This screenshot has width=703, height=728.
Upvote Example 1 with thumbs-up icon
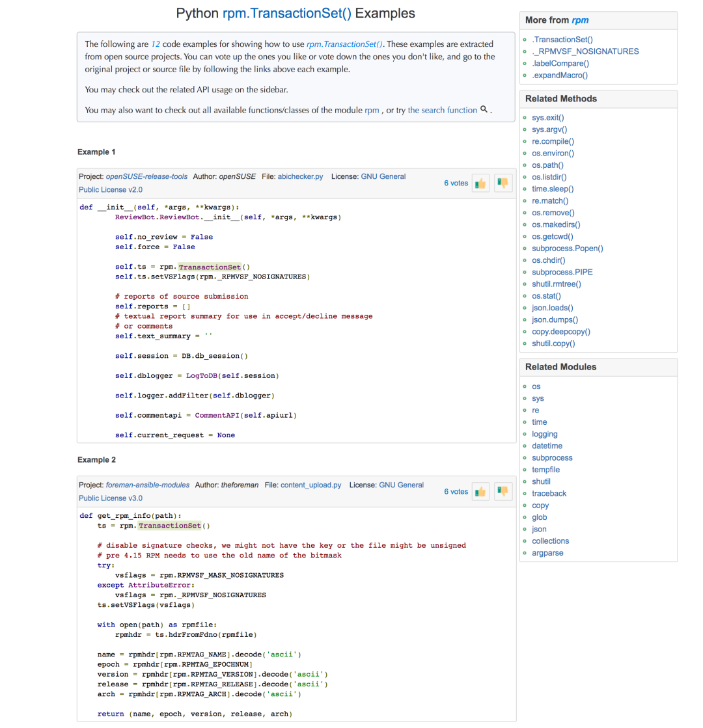(x=480, y=183)
